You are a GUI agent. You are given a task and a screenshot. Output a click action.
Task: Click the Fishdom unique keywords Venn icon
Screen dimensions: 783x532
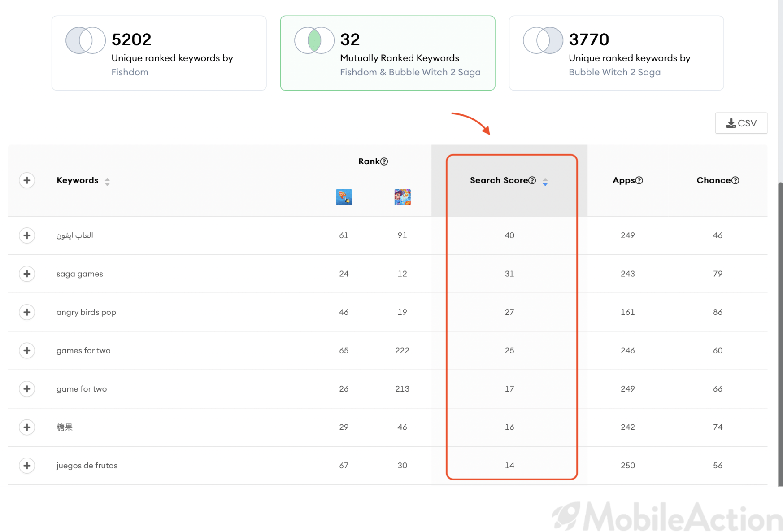[86, 40]
